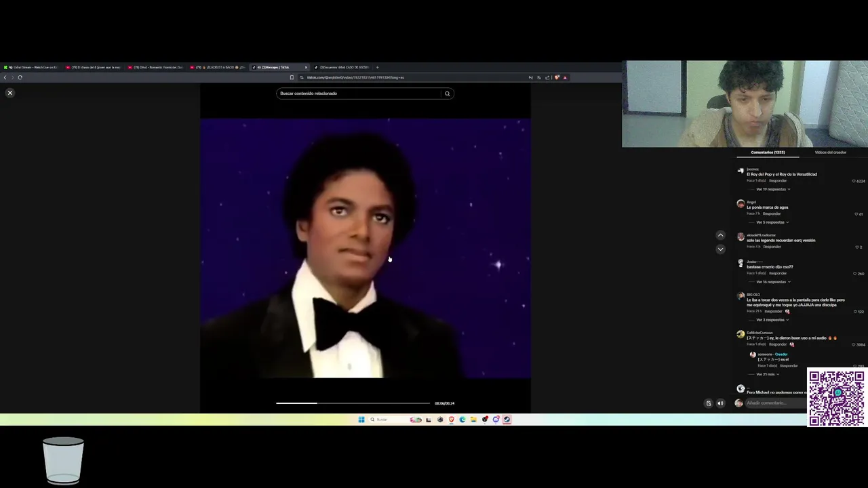Image resolution: width=868 pixels, height=488 pixels.
Task: Open a new browser tab
Action: [x=377, y=67]
